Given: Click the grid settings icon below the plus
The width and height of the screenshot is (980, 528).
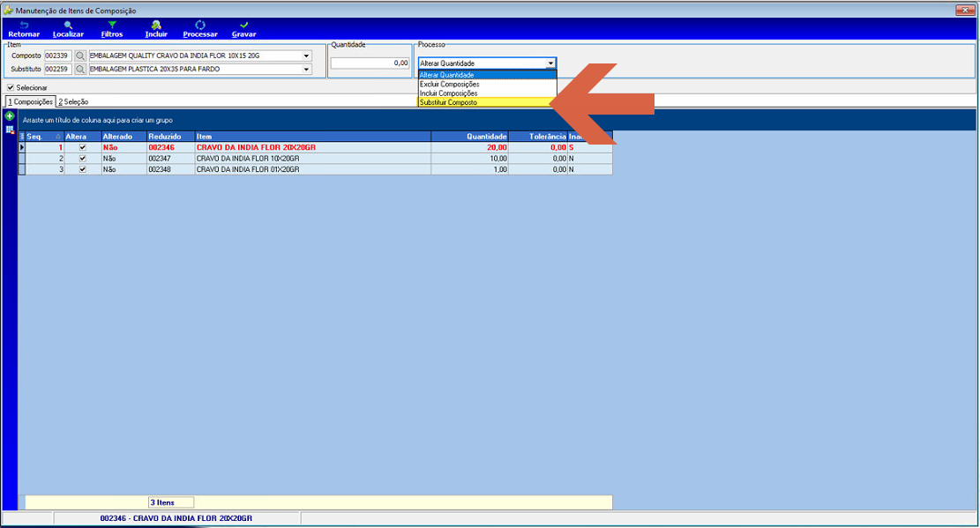Looking at the screenshot, I should point(10,130).
